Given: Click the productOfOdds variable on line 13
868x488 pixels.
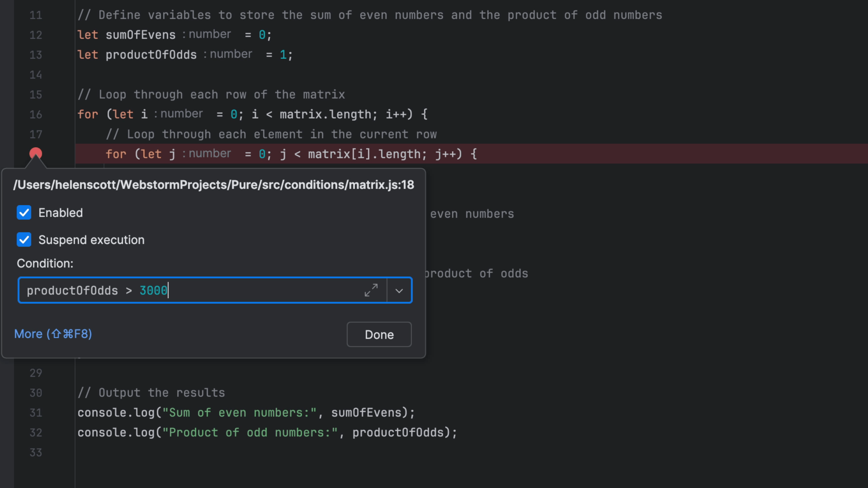Looking at the screenshot, I should point(151,55).
